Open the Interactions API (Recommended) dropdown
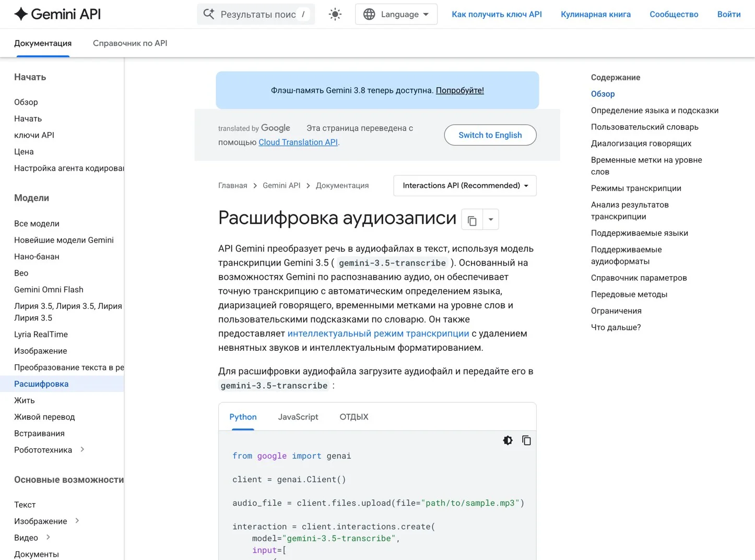 click(x=465, y=186)
